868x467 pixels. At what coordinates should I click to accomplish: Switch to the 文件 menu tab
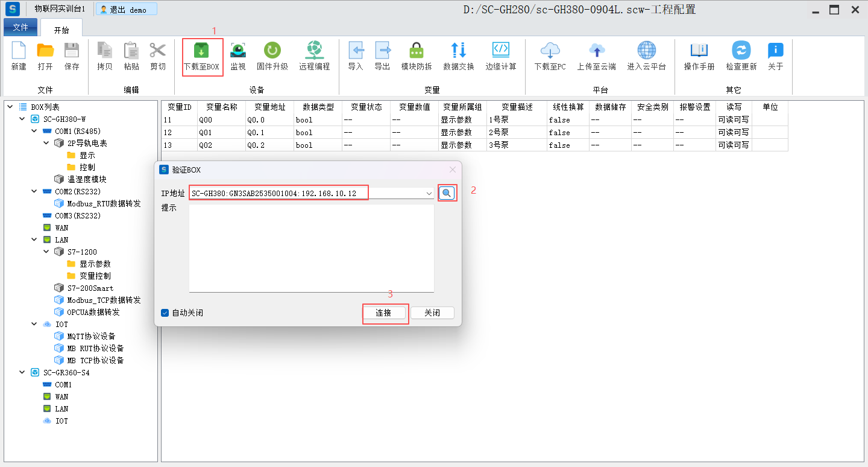pyautogui.click(x=20, y=28)
